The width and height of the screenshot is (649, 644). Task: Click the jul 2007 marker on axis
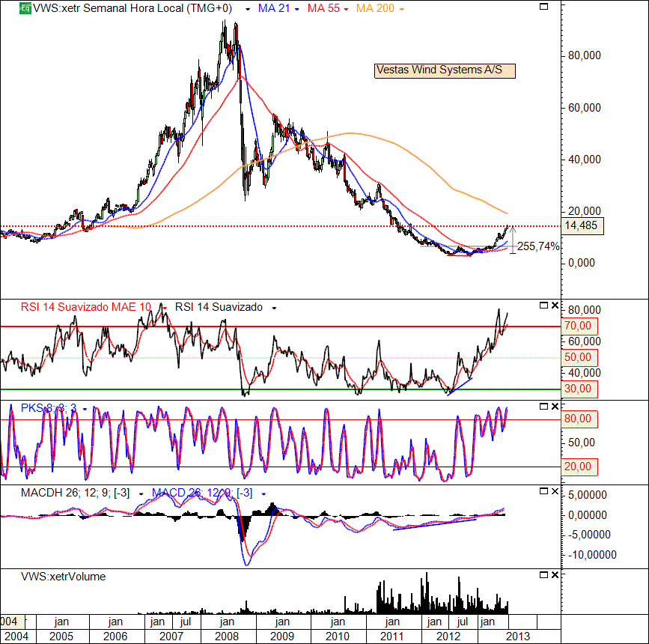point(186,622)
